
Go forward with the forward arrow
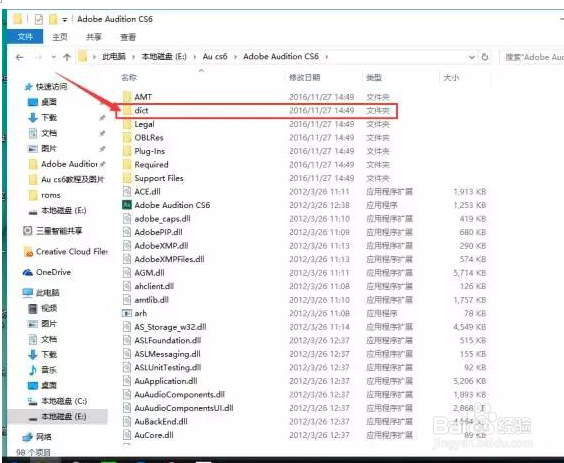coord(38,57)
